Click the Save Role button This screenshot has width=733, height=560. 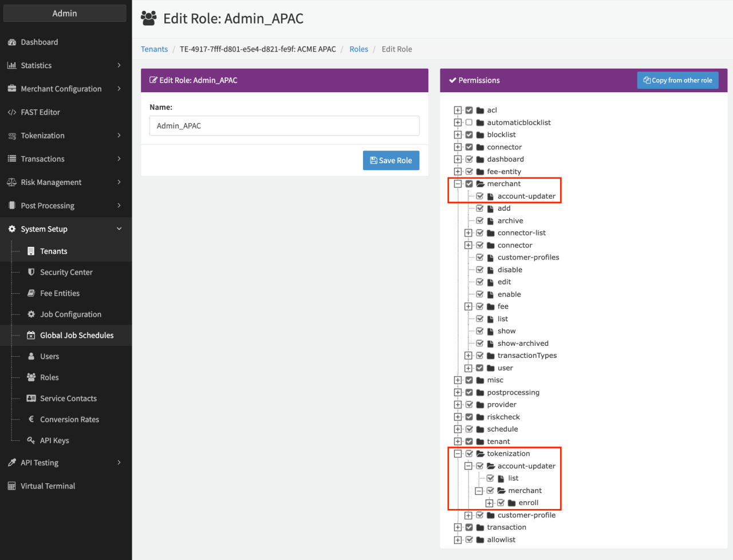coord(391,160)
